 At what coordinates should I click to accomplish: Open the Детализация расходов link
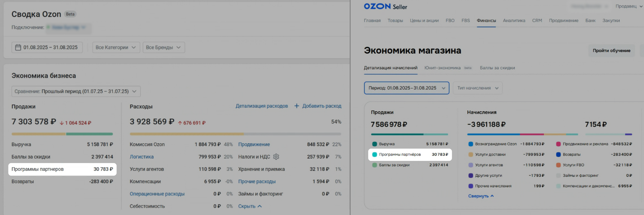(x=262, y=106)
